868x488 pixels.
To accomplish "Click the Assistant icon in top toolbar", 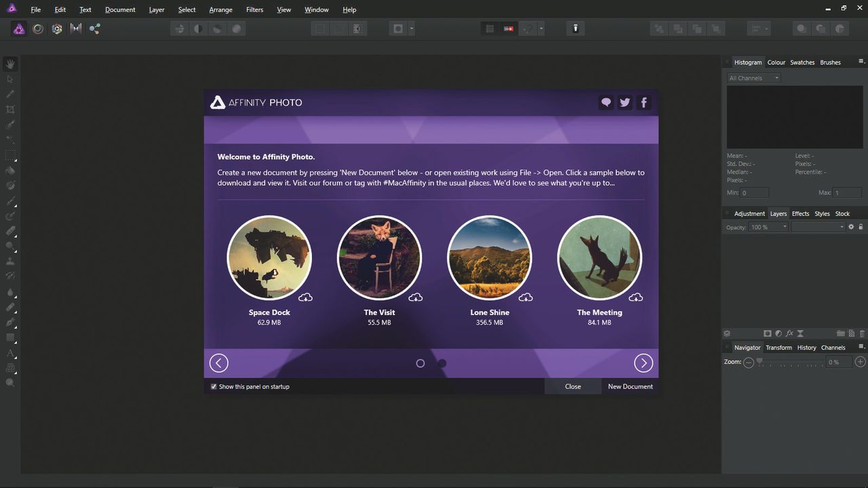I will [575, 28].
